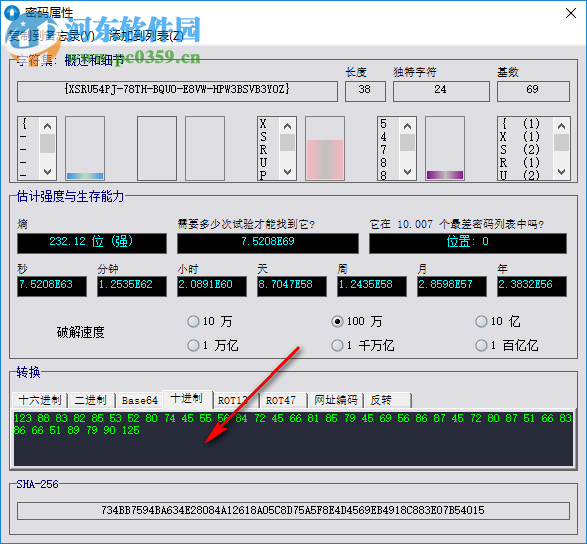Open the 复制到备忘录(Y) menu
Viewport: 587px width, 544px height.
(51, 36)
